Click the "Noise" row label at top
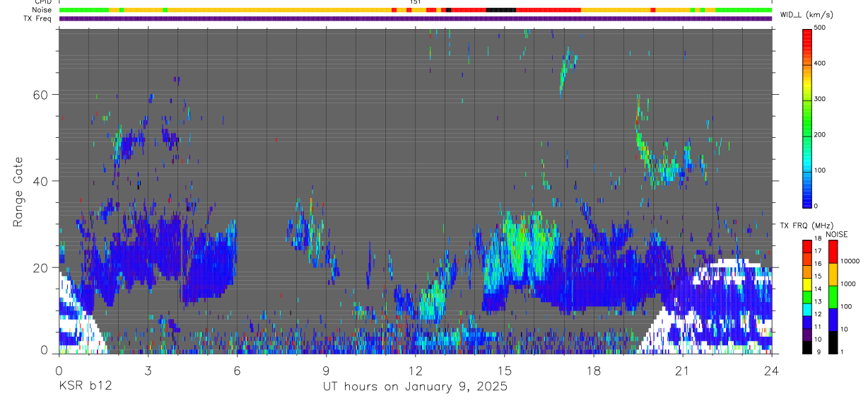 [x=42, y=10]
